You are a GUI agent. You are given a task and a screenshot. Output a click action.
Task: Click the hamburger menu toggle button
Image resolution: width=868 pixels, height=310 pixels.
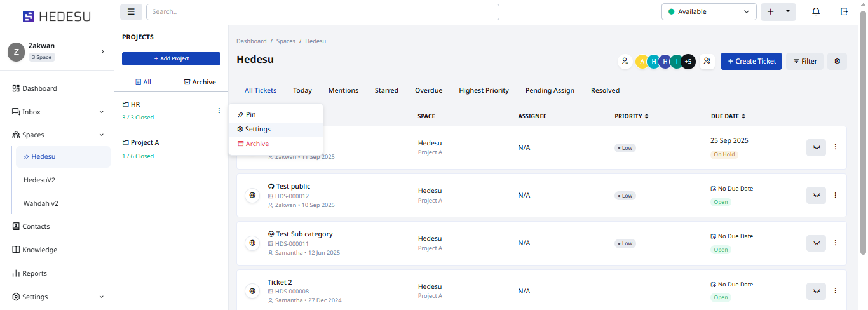[x=131, y=12]
